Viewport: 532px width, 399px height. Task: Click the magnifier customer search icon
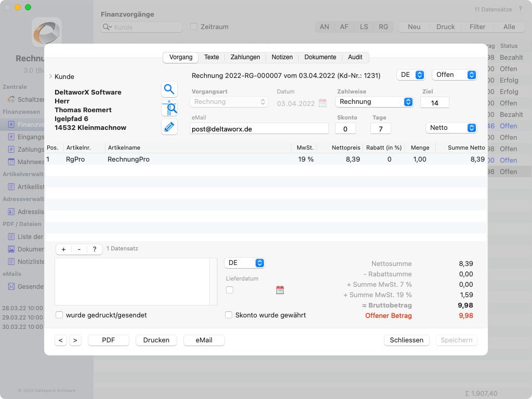pos(169,89)
